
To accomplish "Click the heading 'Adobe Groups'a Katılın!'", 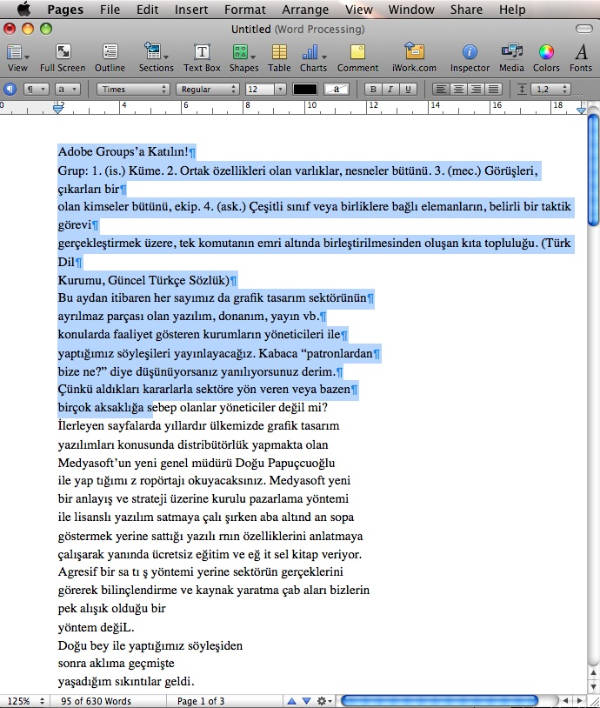I will (123, 151).
